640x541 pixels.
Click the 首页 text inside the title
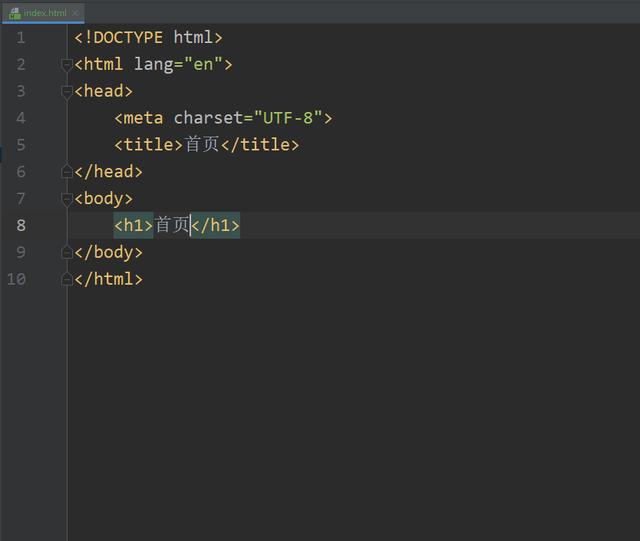(x=202, y=145)
